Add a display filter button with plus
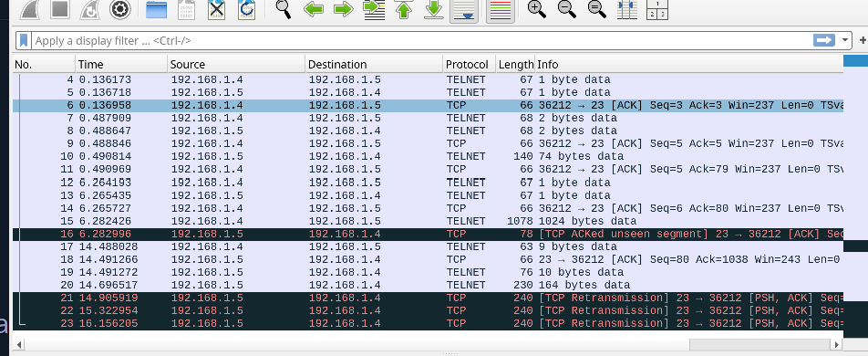The height and width of the screenshot is (356, 868). (x=863, y=40)
